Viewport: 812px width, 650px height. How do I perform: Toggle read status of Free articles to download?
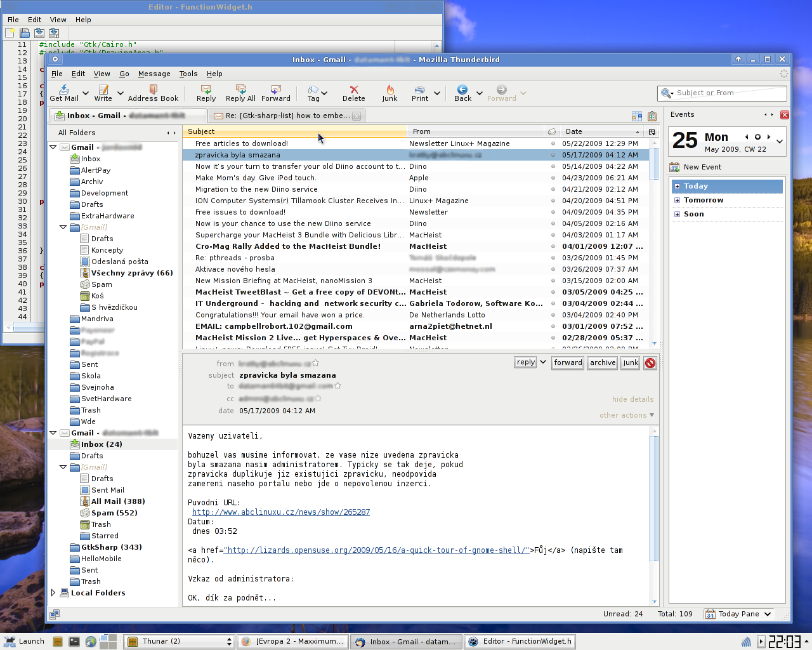[553, 143]
